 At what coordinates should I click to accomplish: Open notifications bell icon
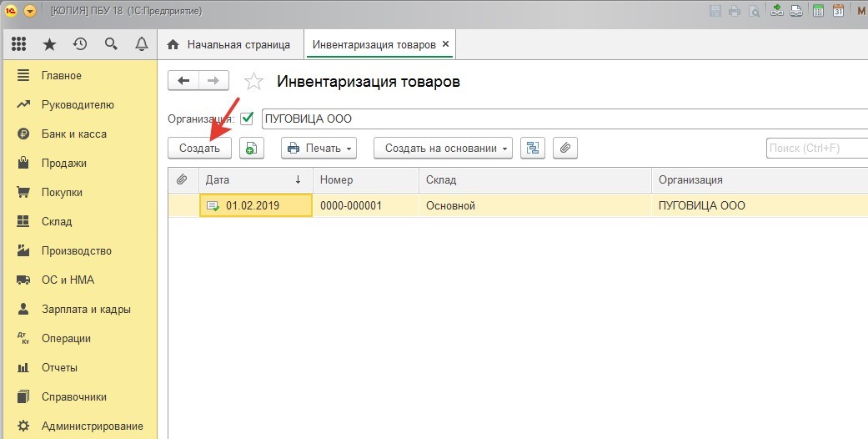click(141, 44)
